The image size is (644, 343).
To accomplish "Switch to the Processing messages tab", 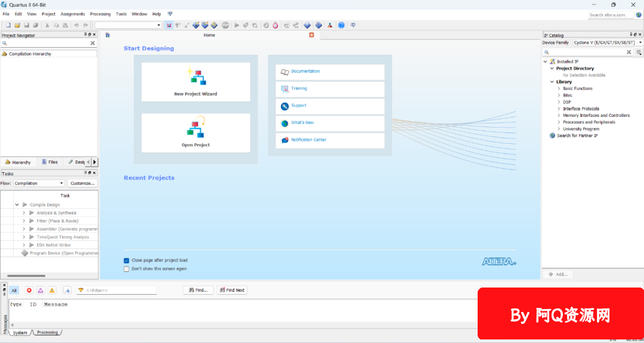I will 47,332.
